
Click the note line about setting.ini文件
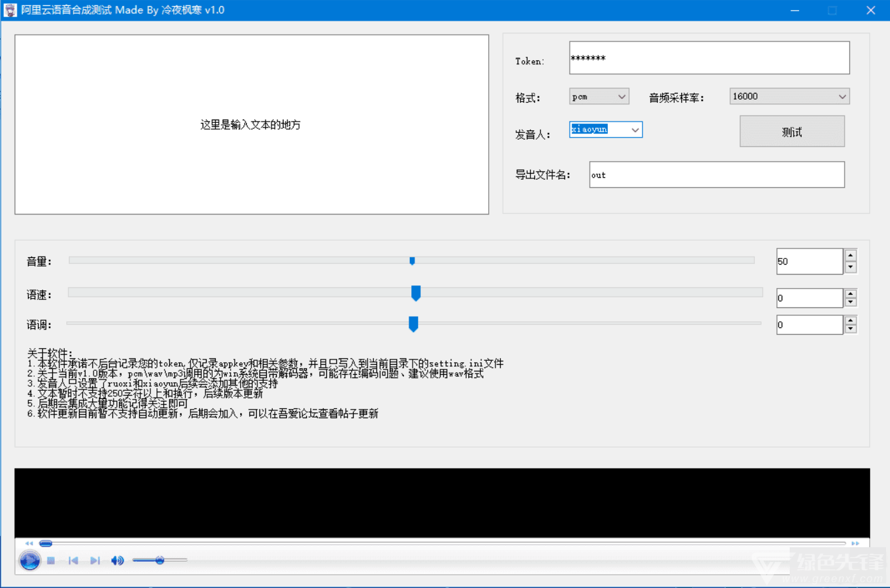pyautogui.click(x=265, y=363)
